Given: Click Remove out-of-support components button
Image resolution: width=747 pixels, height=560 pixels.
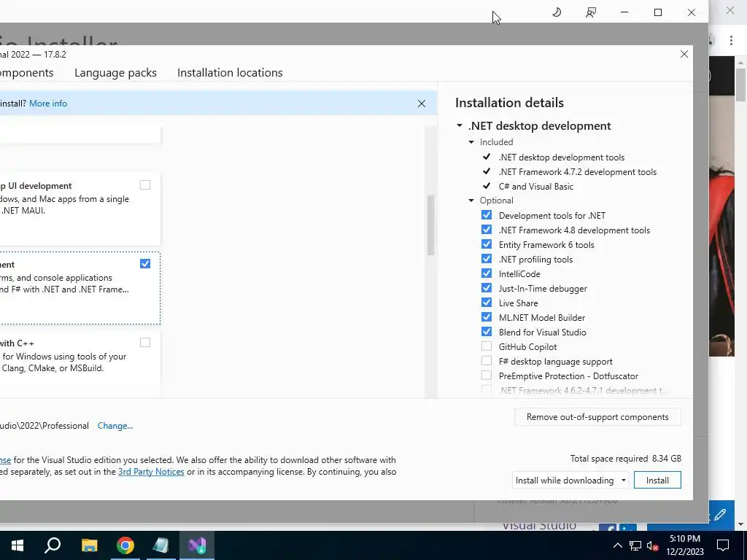Looking at the screenshot, I should click(597, 416).
